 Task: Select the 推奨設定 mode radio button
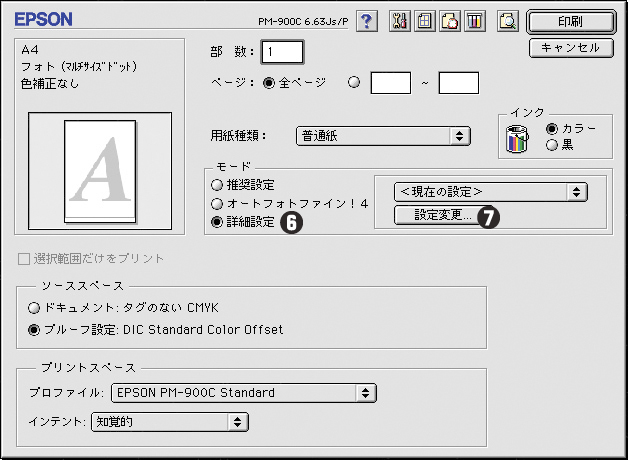pyautogui.click(x=217, y=185)
